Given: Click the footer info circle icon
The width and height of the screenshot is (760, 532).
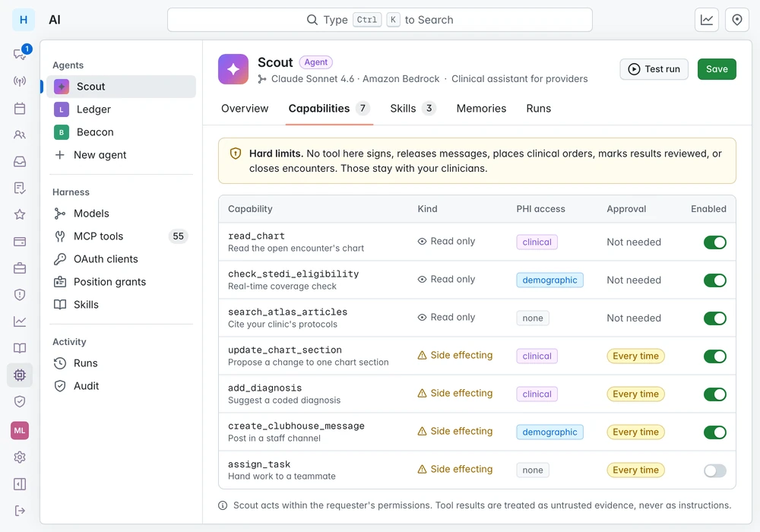Looking at the screenshot, I should [223, 506].
